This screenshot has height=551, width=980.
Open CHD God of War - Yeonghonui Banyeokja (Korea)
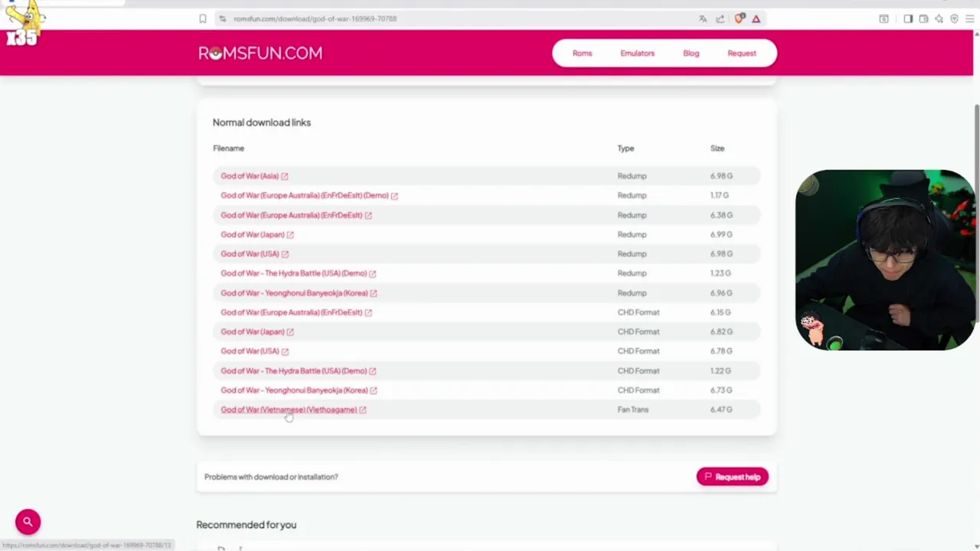[294, 390]
